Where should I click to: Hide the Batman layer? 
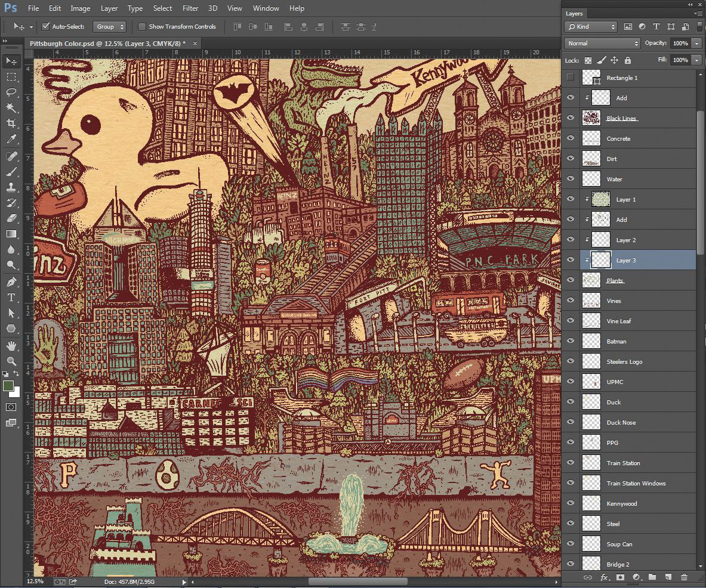click(571, 341)
